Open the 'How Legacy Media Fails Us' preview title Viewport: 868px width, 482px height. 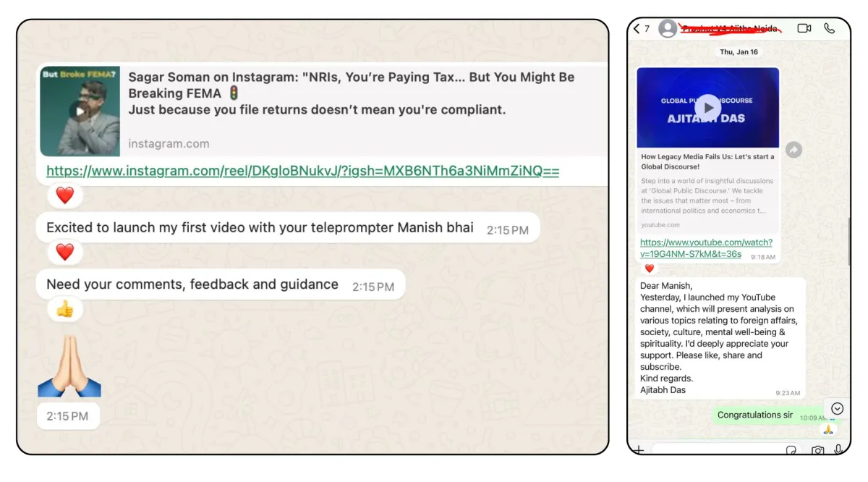(707, 161)
